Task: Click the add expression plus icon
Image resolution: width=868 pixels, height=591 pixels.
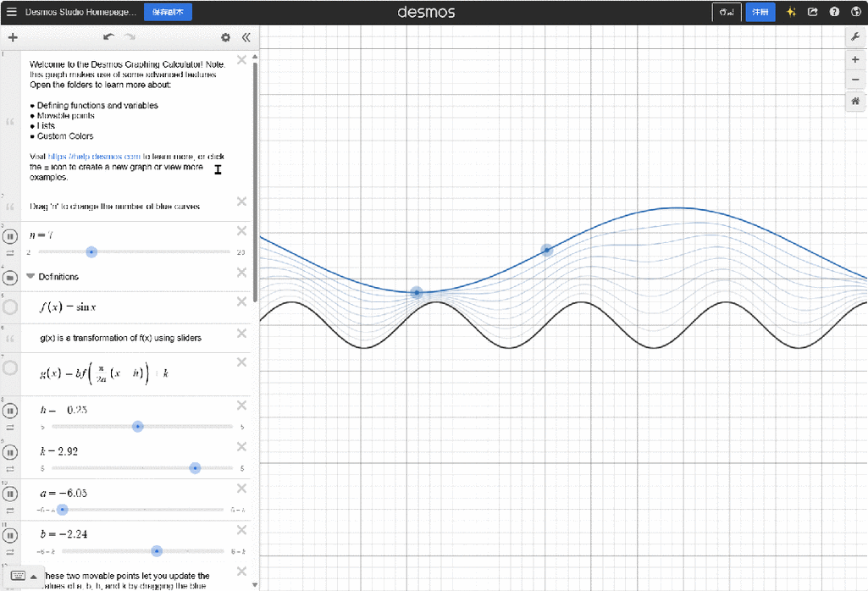Action: (x=13, y=37)
